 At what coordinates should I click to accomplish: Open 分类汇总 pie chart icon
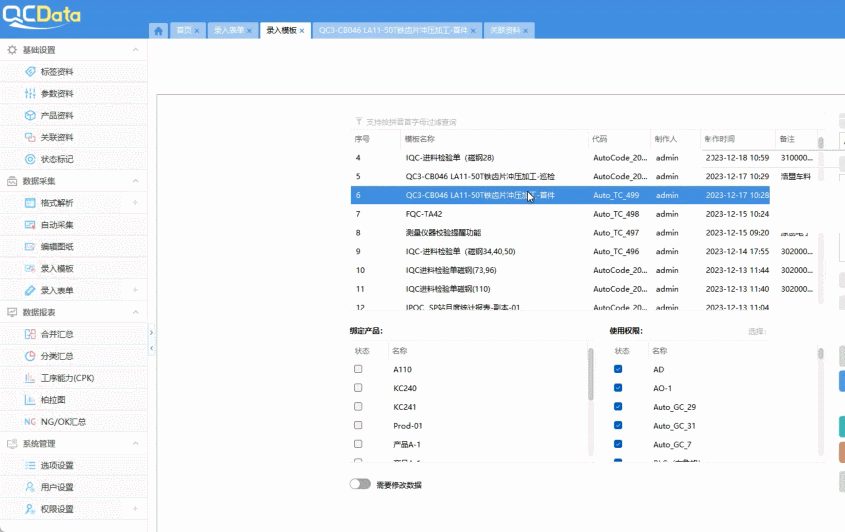[30, 356]
